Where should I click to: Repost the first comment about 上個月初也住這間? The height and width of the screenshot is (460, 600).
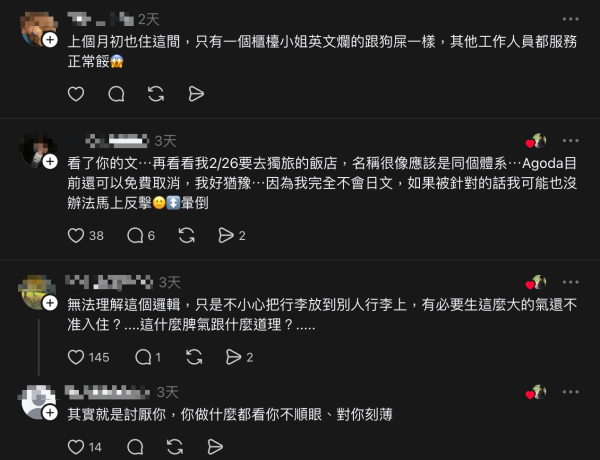(x=156, y=94)
